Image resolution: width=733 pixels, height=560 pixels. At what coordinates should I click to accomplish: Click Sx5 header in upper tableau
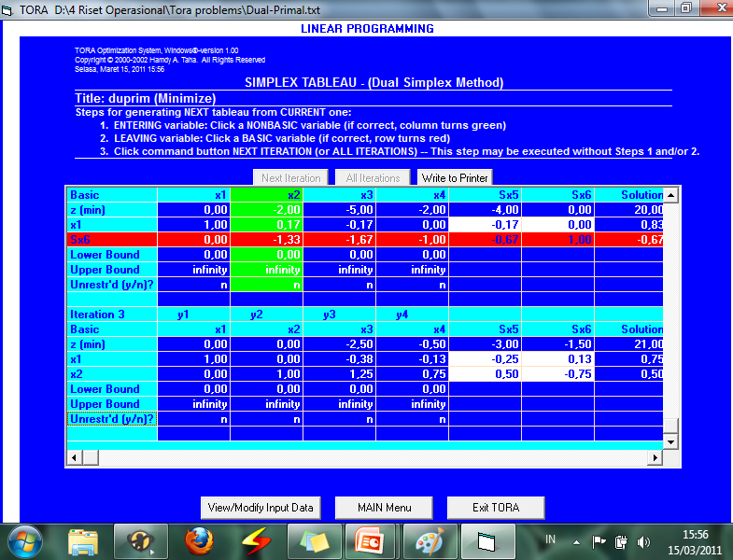(x=486, y=195)
